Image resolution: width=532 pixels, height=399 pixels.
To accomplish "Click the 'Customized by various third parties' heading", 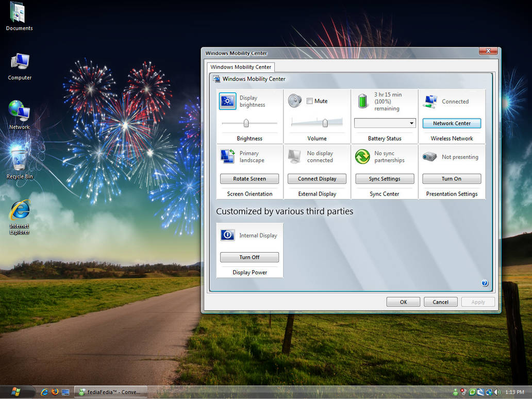I will (285, 211).
